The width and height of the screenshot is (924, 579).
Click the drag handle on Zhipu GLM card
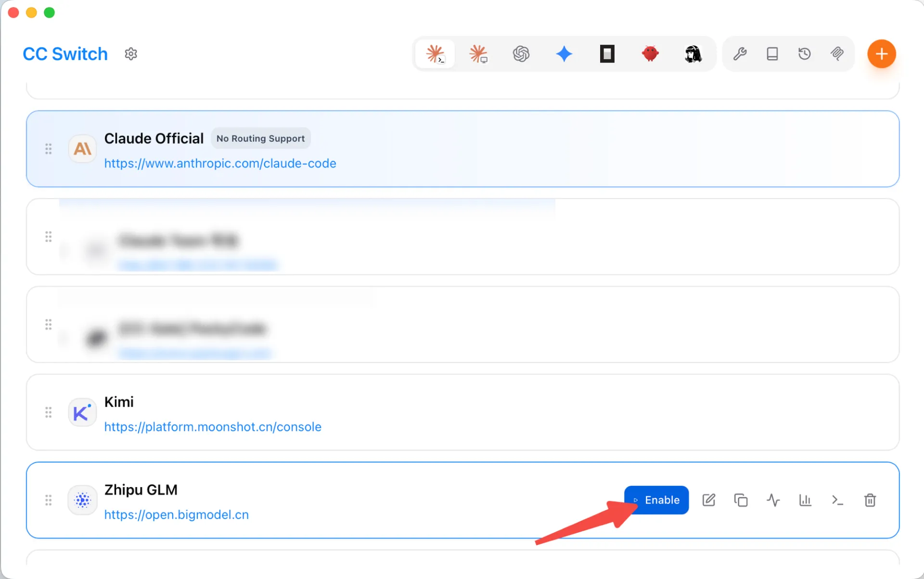click(49, 500)
